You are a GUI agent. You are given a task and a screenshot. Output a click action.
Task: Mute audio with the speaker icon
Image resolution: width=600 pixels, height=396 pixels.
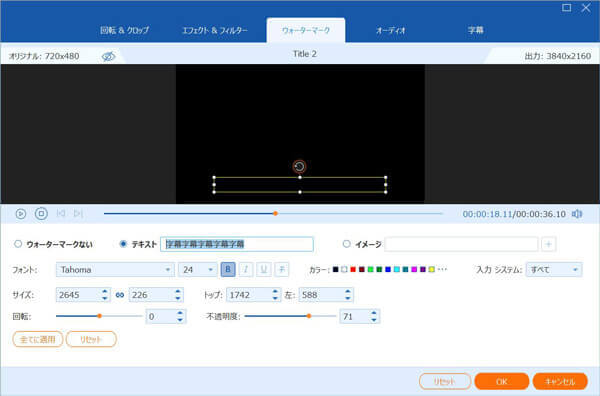pos(577,214)
